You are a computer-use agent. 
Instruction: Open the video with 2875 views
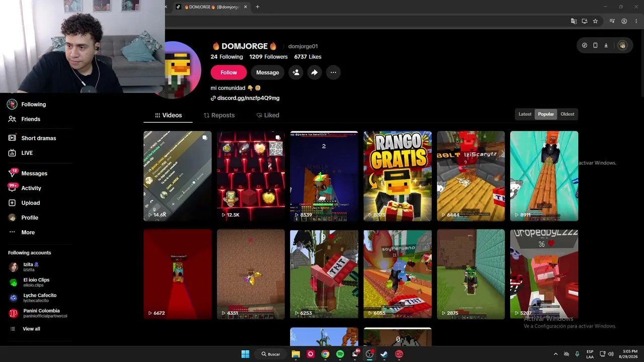tap(471, 274)
